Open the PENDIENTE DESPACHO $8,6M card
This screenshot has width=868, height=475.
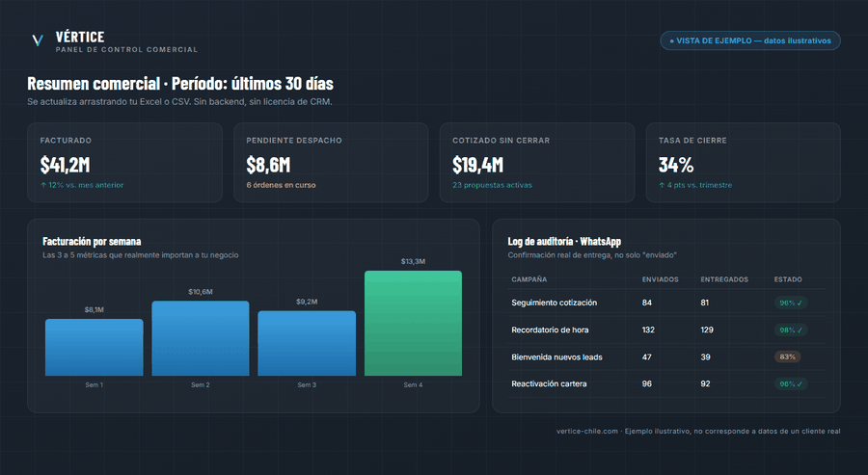coord(331,163)
